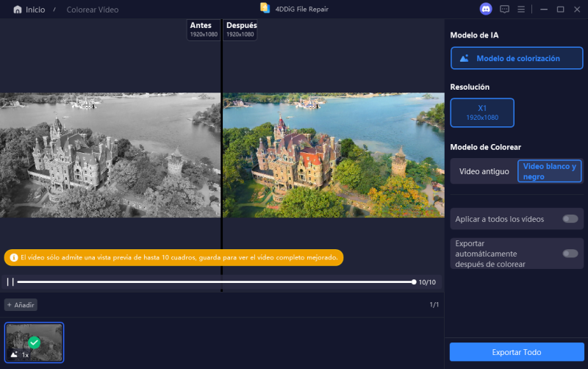Viewport: 588px width, 369px height.
Task: Click the Añadir button to add videos
Action: [21, 304]
